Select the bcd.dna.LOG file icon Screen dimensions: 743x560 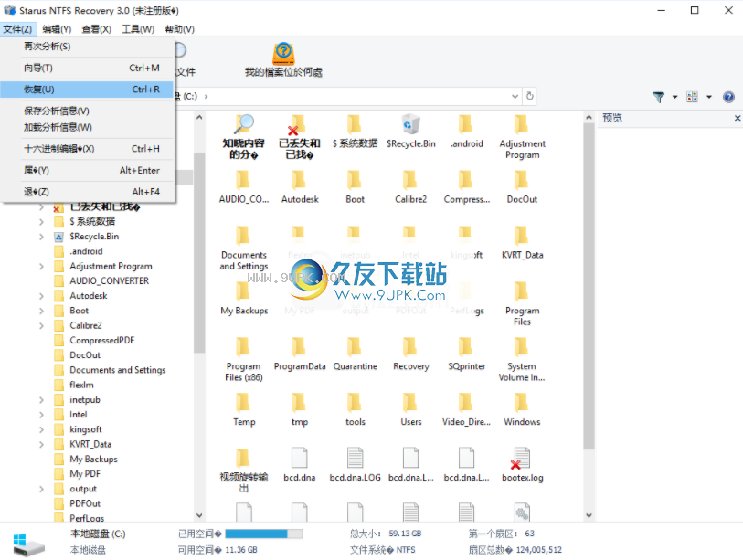click(x=355, y=458)
